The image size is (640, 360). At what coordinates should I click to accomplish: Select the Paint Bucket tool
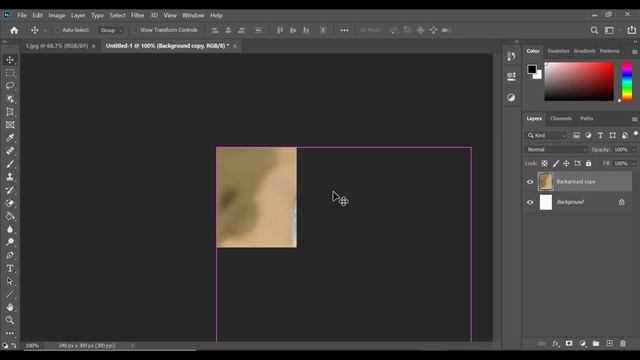pyautogui.click(x=10, y=216)
